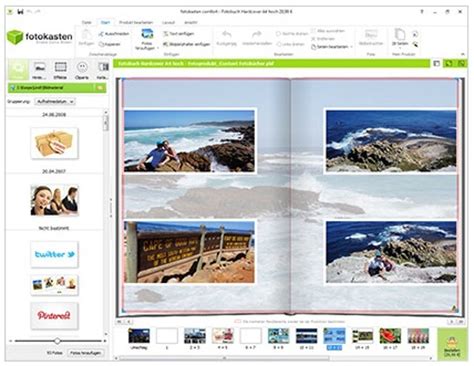Click the photo panel vertical scrollbar

coord(106,122)
